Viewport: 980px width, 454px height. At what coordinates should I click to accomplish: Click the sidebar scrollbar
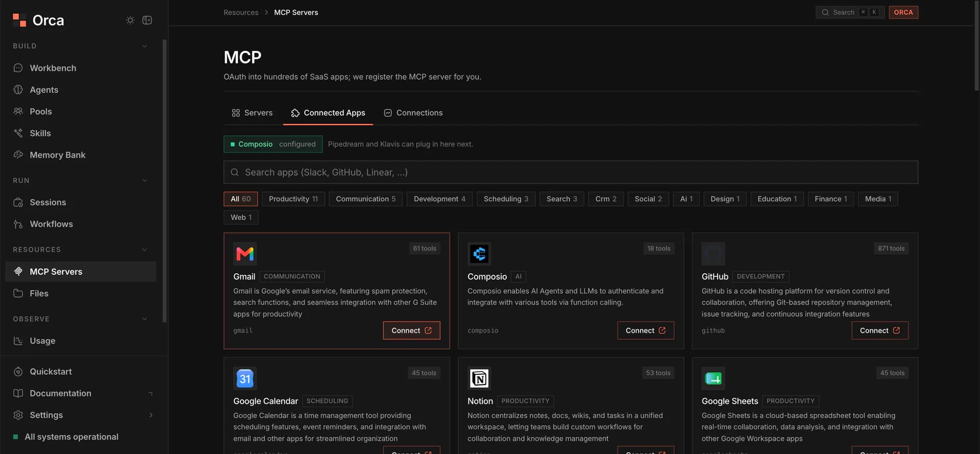tap(164, 181)
